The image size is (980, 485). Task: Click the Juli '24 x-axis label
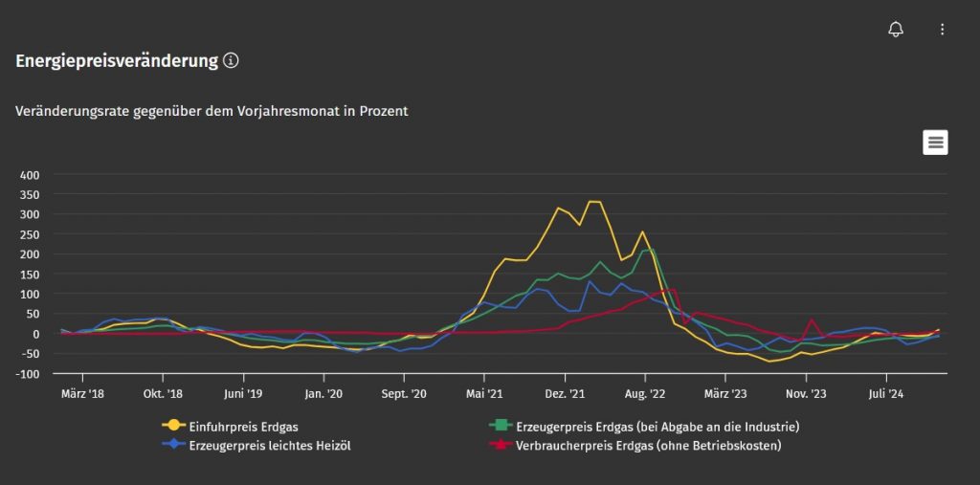pyautogui.click(x=886, y=393)
